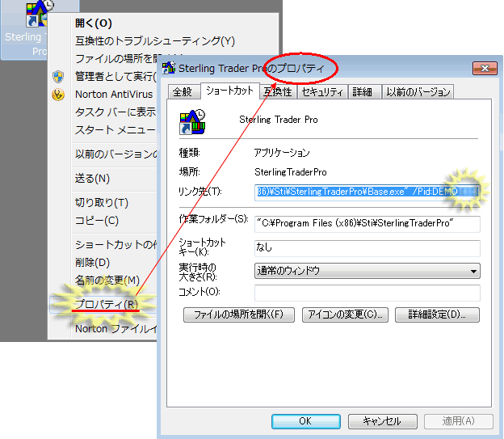Click 詳細設定(D)... button
This screenshot has height=439, width=504.
437,314
